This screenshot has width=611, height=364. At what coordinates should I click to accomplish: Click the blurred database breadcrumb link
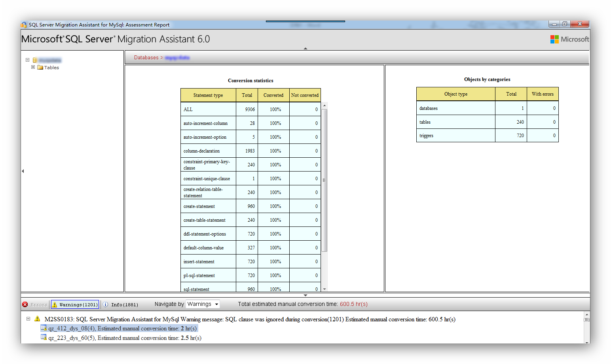click(177, 58)
